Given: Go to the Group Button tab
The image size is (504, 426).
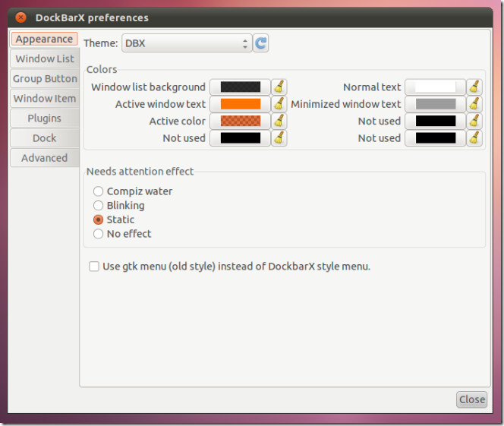Looking at the screenshot, I should click(44, 79).
